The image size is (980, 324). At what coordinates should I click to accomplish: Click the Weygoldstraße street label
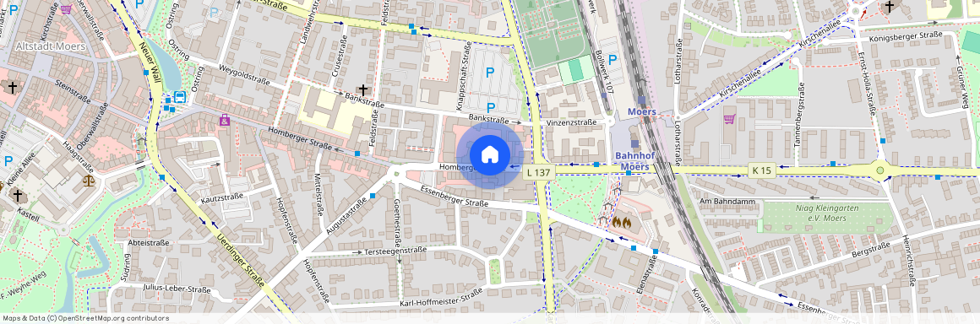tap(244, 75)
